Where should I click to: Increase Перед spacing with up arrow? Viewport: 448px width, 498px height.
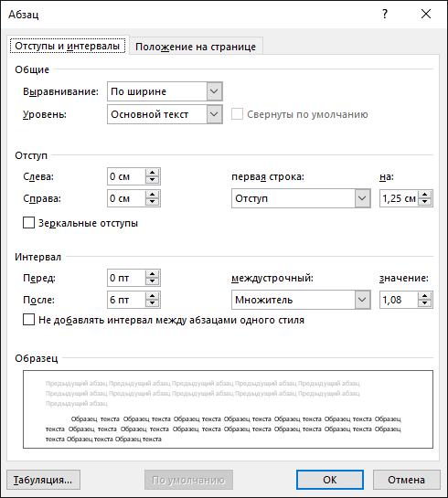click(x=152, y=274)
